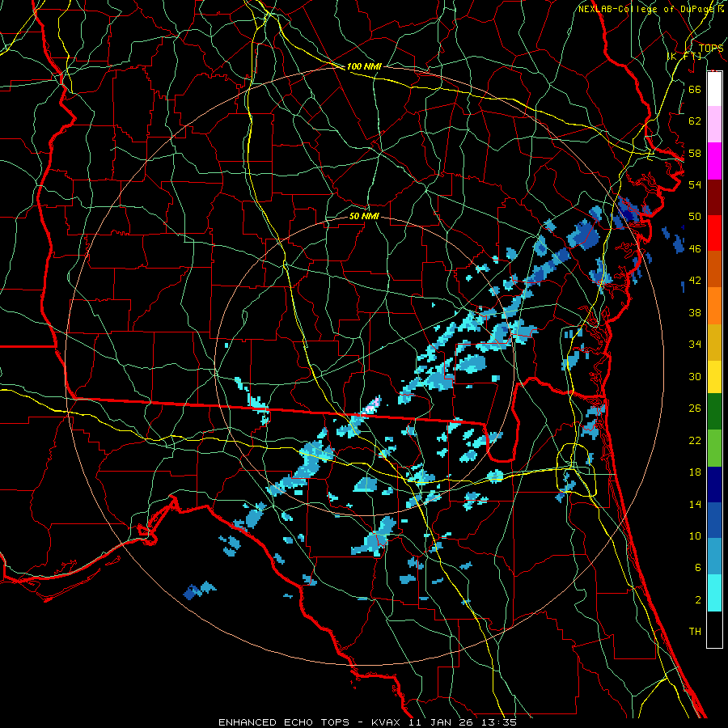Click the yellow 34 kft legend swatch
Image resolution: width=728 pixels, height=728 pixels.
pyautogui.click(x=714, y=377)
